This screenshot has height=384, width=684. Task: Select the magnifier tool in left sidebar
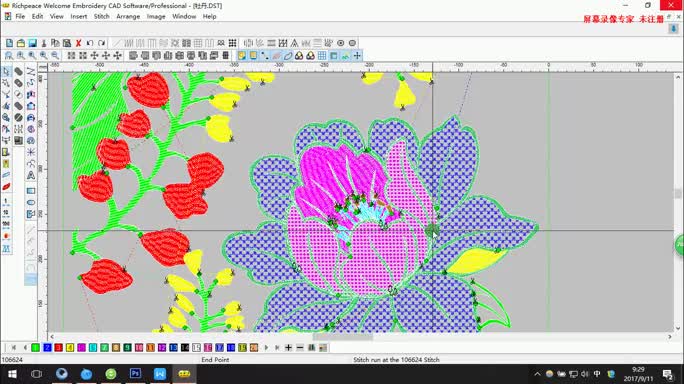6,117
